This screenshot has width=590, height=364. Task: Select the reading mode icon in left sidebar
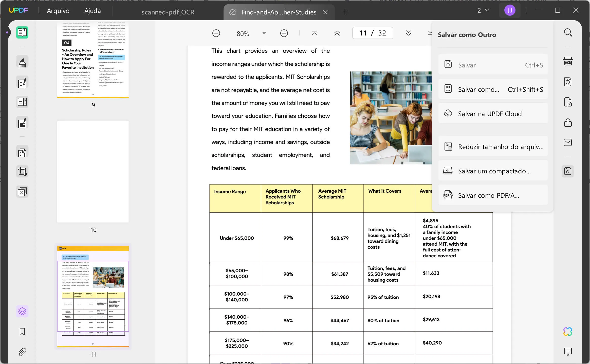coord(22,32)
